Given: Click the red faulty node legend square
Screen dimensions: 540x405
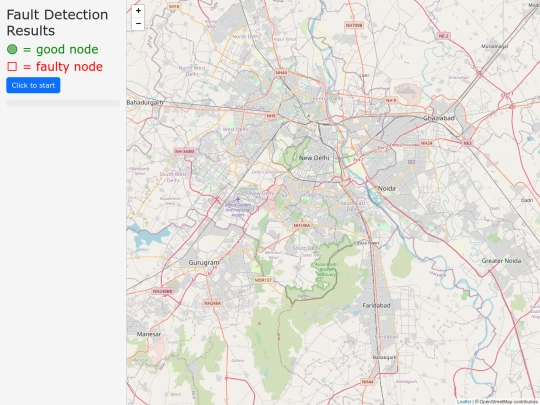Looking at the screenshot, I should pyautogui.click(x=12, y=66).
